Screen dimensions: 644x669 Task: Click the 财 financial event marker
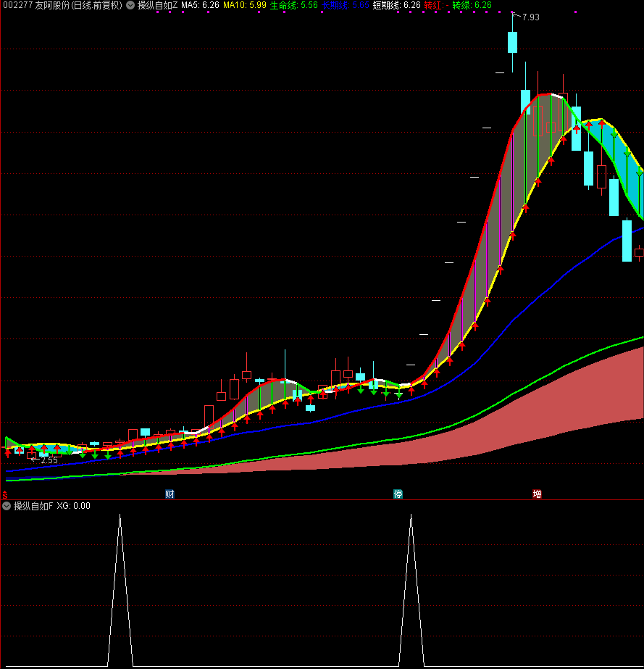point(170,494)
